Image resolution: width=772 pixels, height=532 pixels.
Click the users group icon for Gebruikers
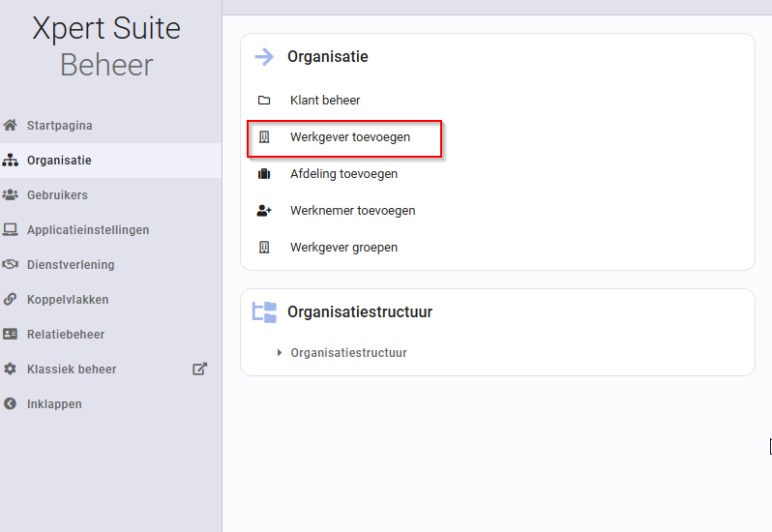pyautogui.click(x=10, y=194)
